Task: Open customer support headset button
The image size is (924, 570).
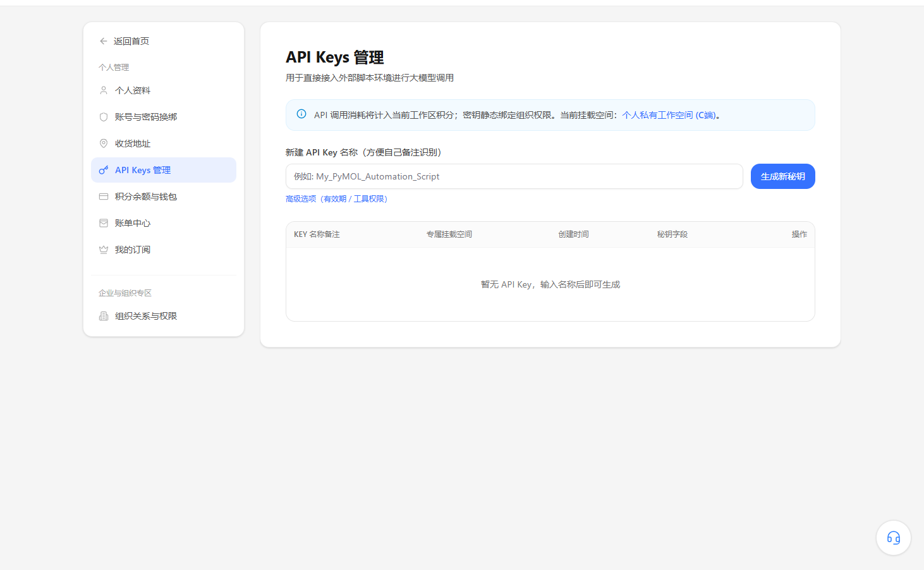Action: point(893,538)
